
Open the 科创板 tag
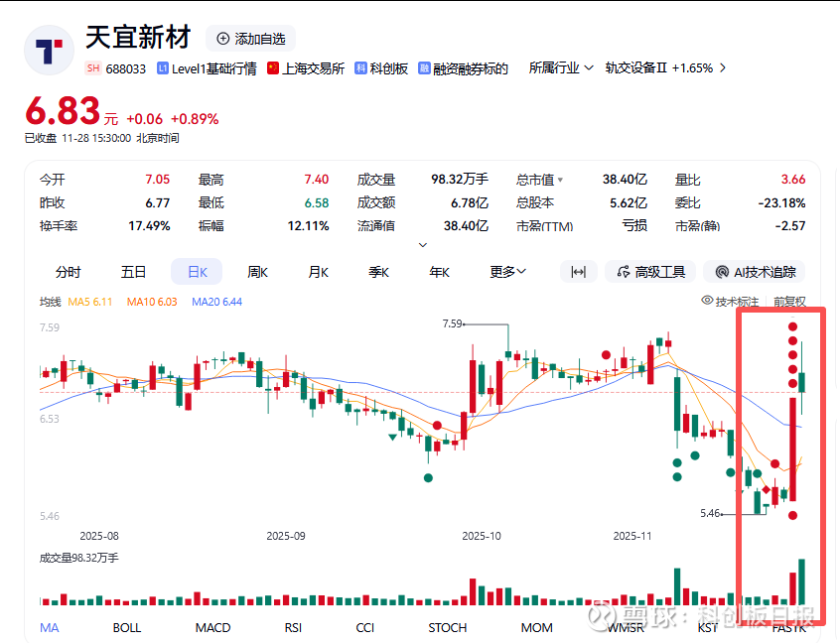pos(381,68)
